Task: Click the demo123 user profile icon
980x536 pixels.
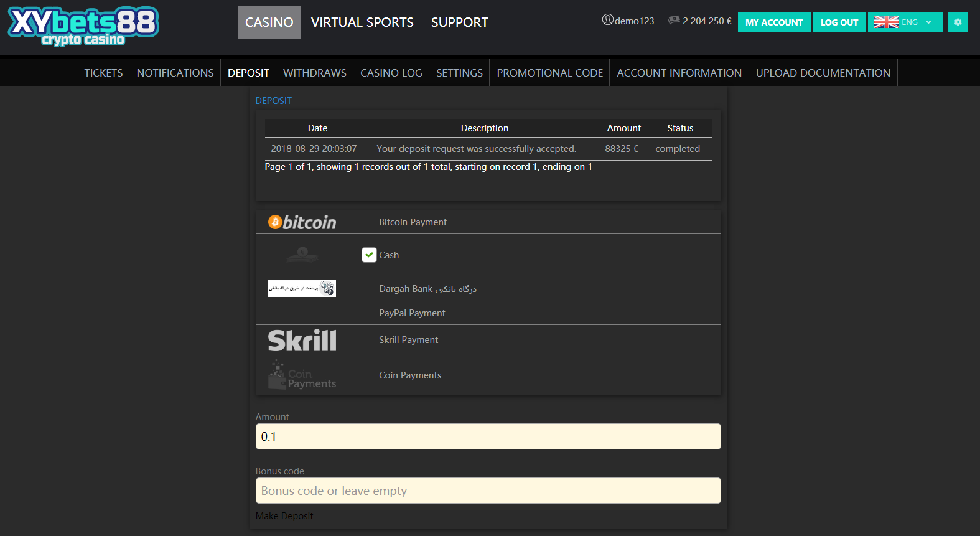Action: (607, 20)
